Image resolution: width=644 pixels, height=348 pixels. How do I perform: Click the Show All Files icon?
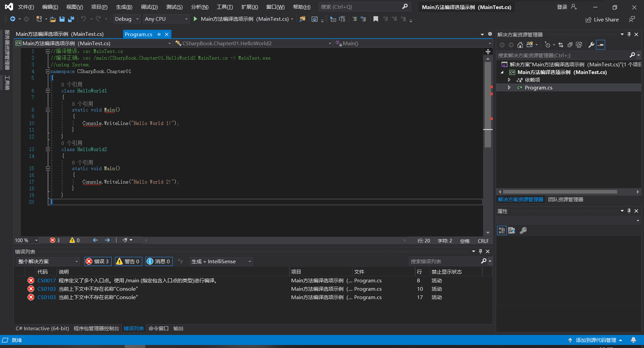[x=579, y=45]
